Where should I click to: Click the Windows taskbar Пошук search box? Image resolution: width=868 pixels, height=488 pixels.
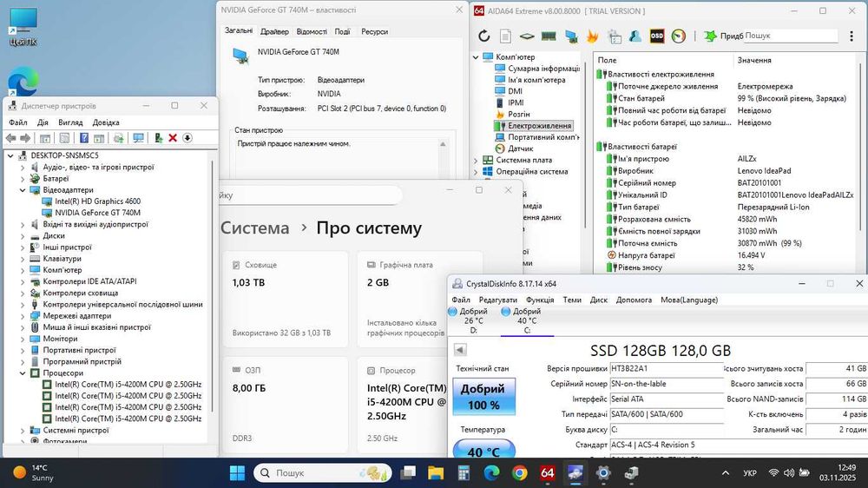(323, 473)
